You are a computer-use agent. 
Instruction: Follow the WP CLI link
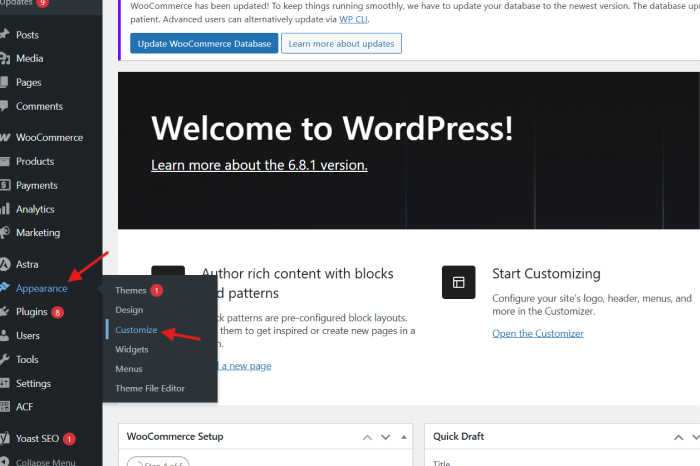353,19
